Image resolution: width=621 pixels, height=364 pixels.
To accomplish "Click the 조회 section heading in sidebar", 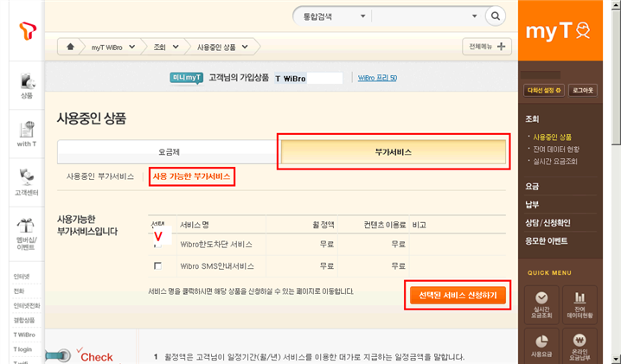I will tap(532, 118).
